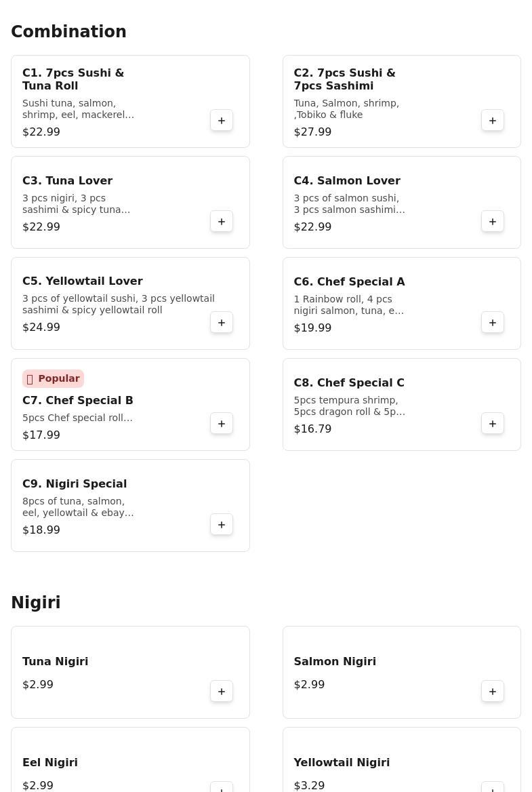The image size is (532, 792).
Task: Open the C7. Chef Special B item
Action: pos(130,404)
